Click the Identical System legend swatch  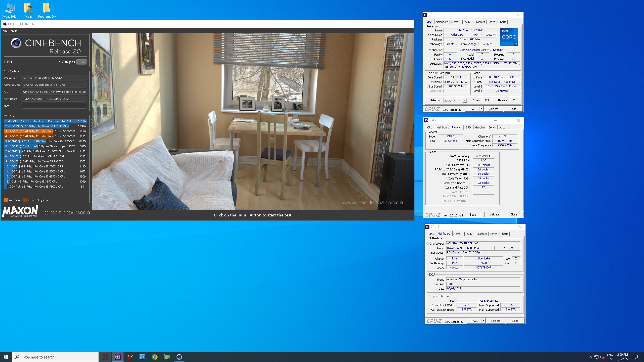tap(25, 200)
